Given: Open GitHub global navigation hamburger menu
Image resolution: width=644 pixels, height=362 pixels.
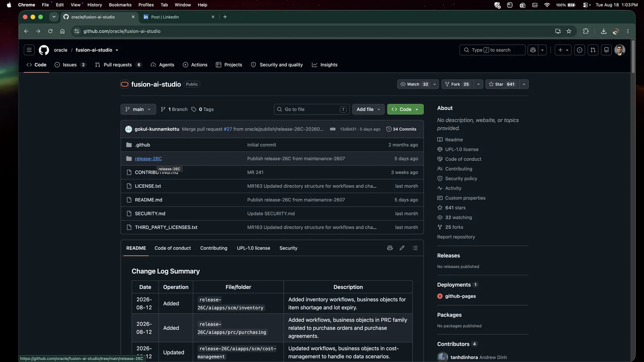Looking at the screenshot, I should pyautogui.click(x=29, y=50).
